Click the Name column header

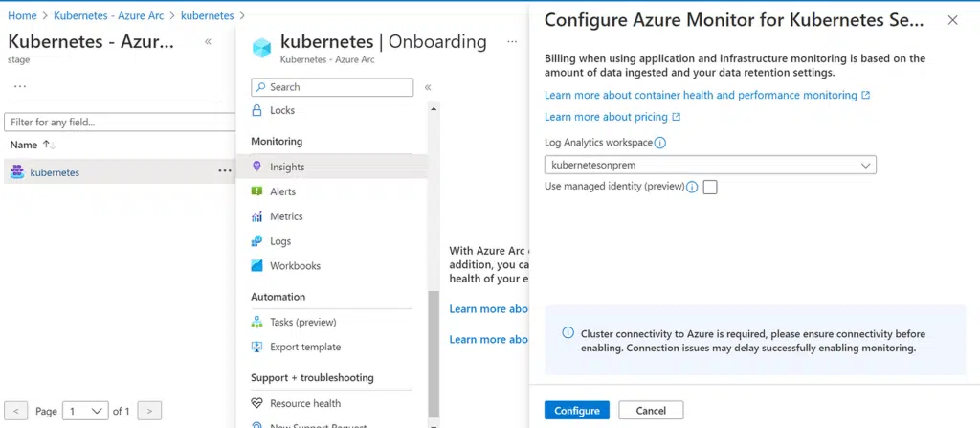[24, 146]
